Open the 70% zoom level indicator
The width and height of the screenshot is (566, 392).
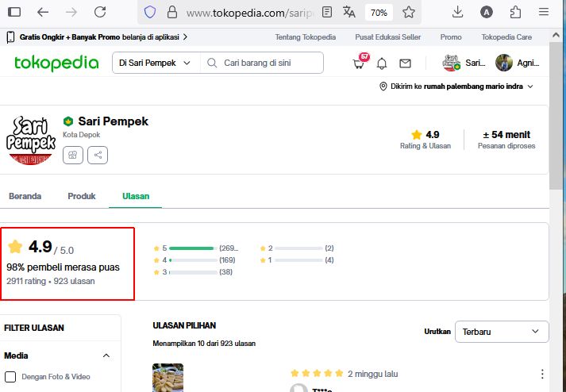click(x=379, y=13)
